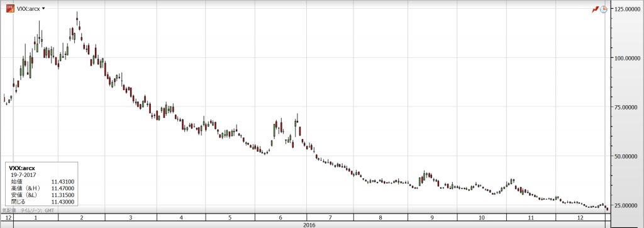Image resolution: width=644 pixels, height=228 pixels.
Task: Click the 閉じる close price label
Action: click(x=18, y=202)
